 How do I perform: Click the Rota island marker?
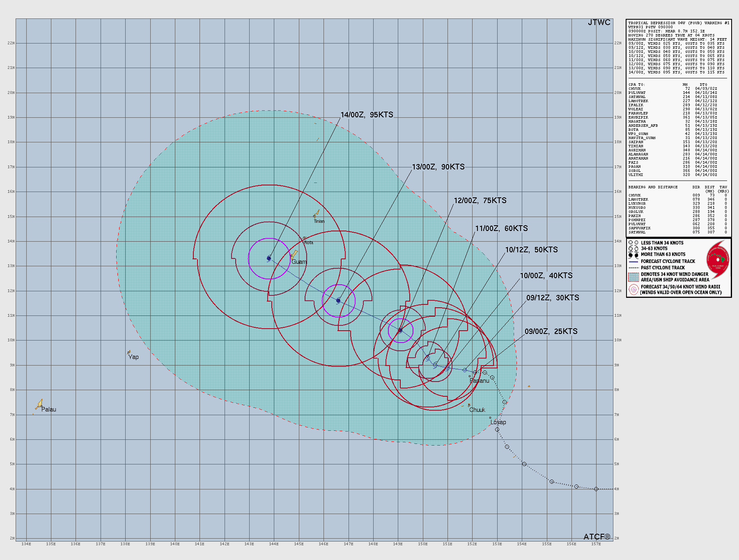[304, 237]
